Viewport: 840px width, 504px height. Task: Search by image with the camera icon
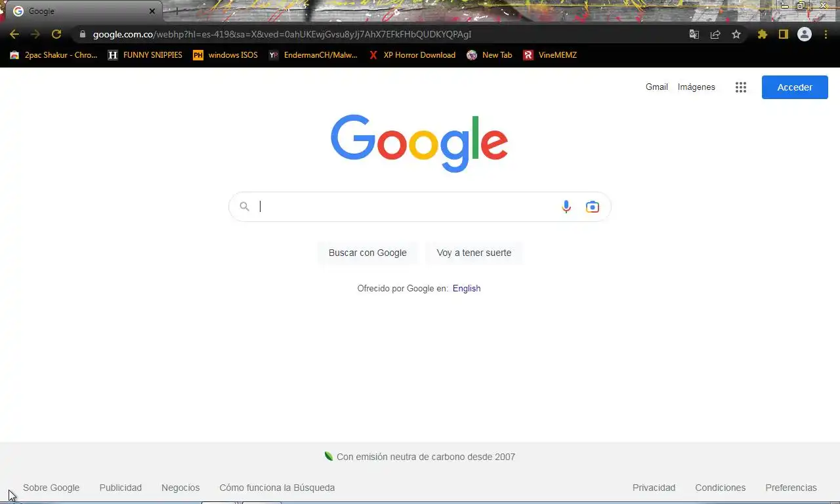[x=593, y=207]
